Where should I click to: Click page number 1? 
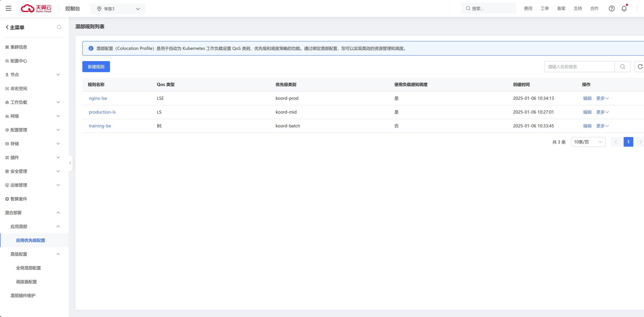coord(628,142)
